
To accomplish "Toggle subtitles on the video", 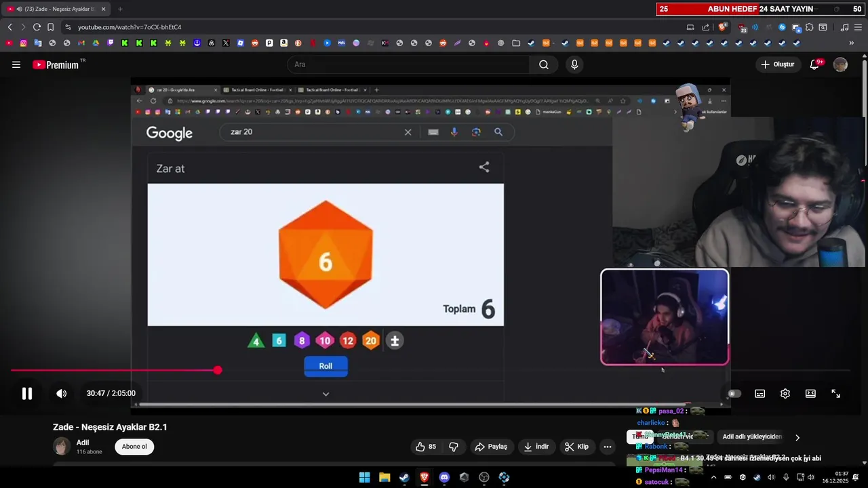I will point(760,393).
